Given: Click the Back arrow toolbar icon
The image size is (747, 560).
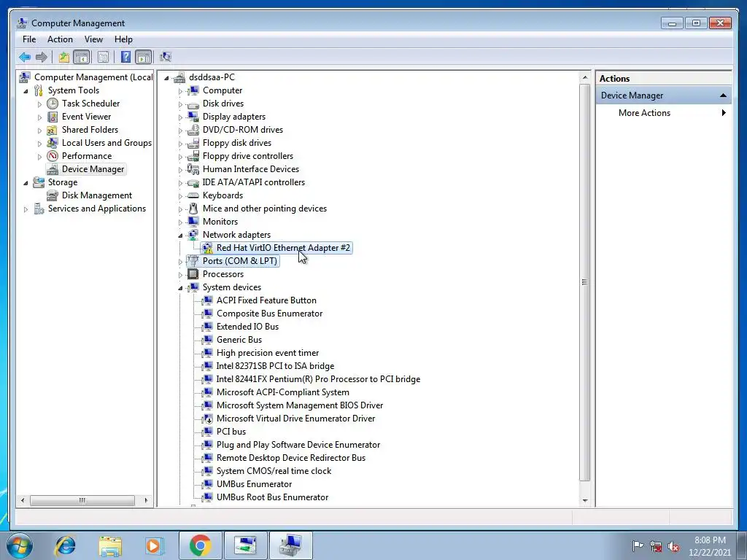Looking at the screenshot, I should tap(25, 58).
